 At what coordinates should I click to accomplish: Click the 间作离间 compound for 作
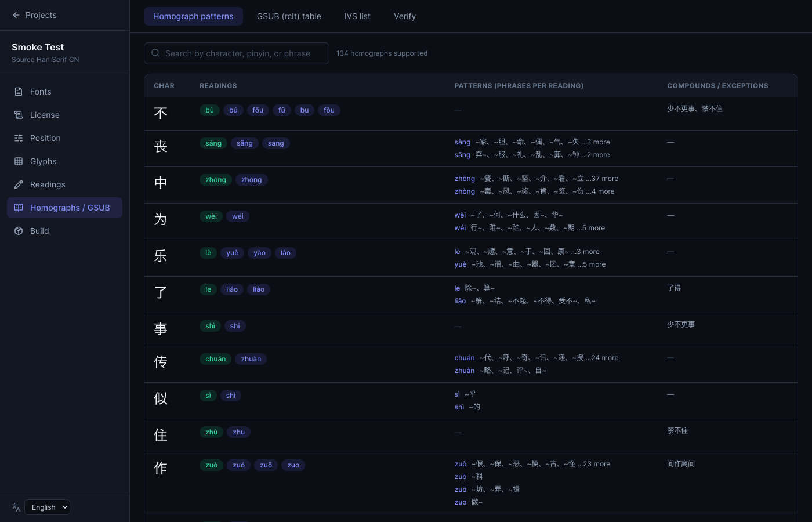[681, 464]
